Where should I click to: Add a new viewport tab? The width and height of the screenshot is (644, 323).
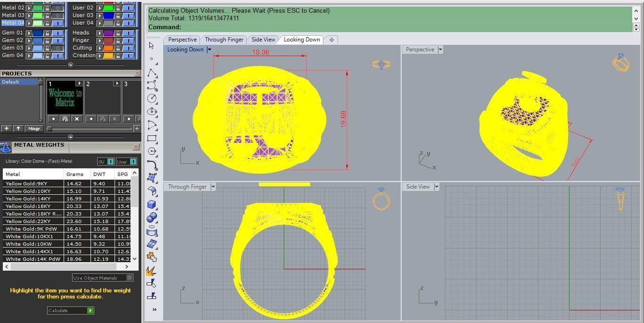coord(331,40)
